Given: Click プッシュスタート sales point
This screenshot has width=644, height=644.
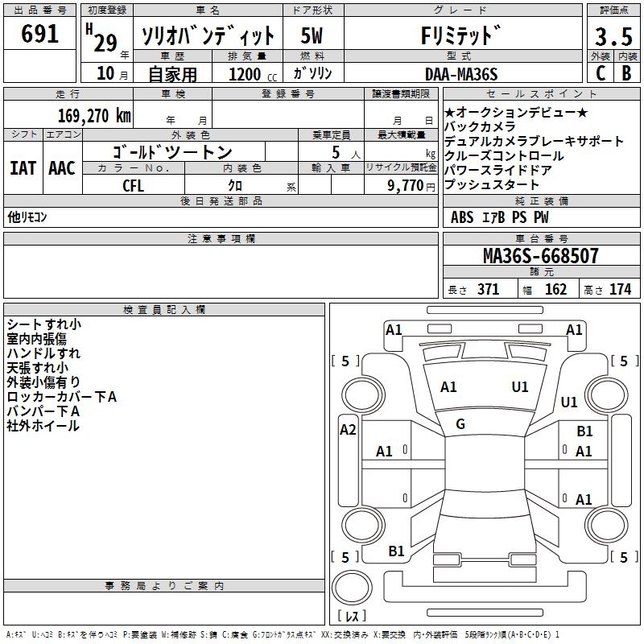Looking at the screenshot, I should [492, 184].
